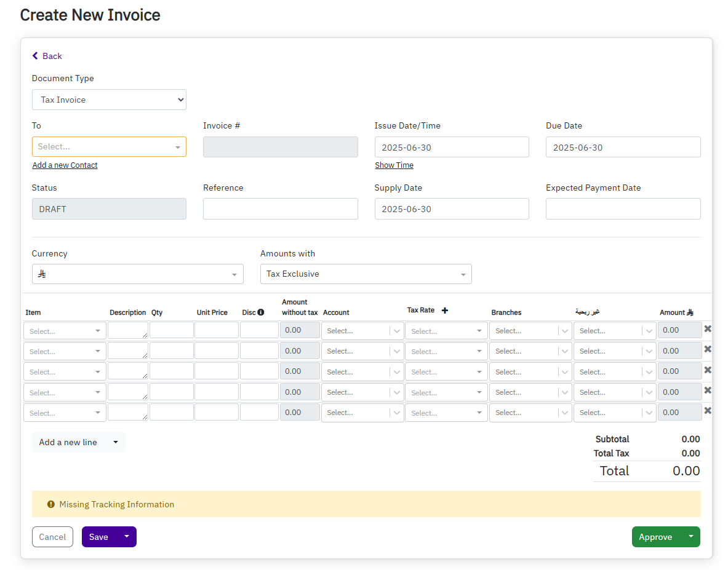Click the Disc info icon

pyautogui.click(x=261, y=312)
